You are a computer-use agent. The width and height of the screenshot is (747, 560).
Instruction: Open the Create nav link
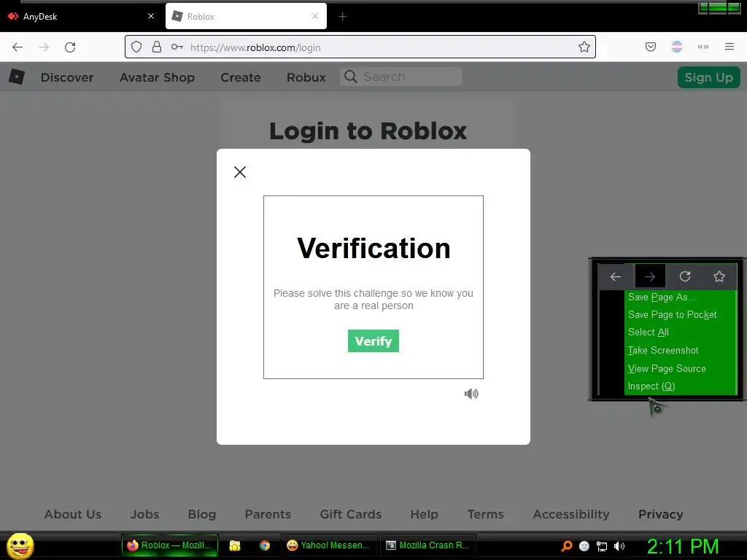241,77
